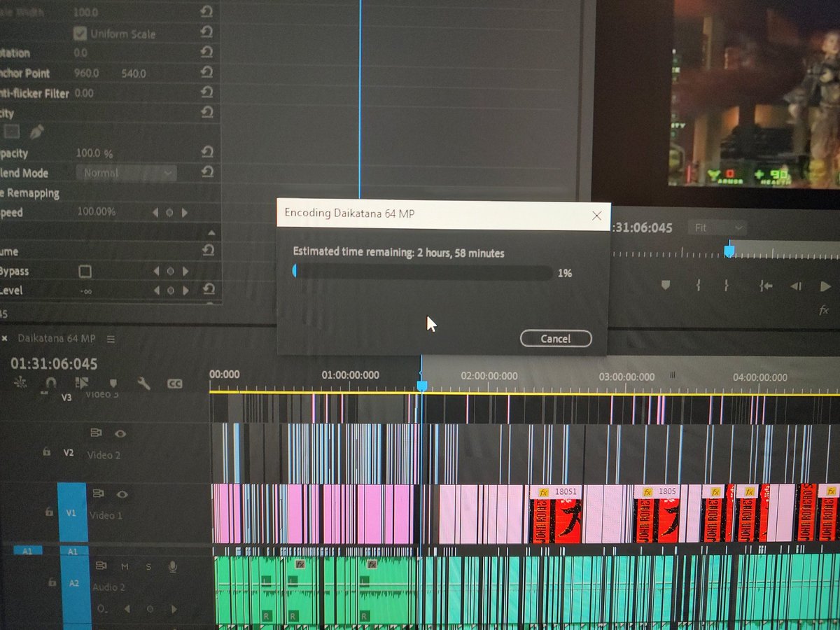
Task: Add marker in Program monitor controls
Action: click(666, 285)
